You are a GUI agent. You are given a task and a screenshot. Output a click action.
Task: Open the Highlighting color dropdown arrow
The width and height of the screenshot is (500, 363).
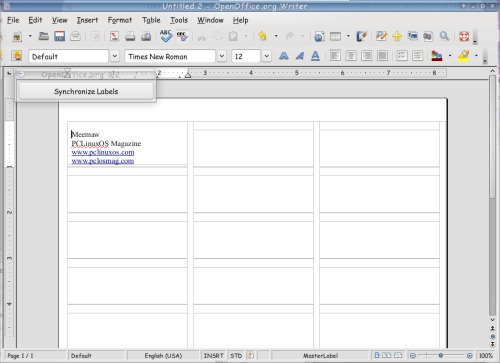(x=476, y=56)
